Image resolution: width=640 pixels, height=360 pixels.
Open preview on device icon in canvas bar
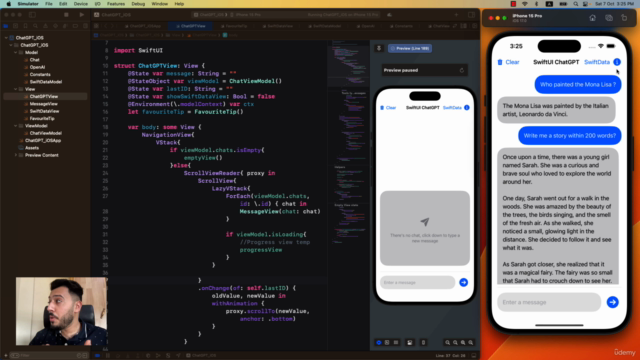point(423,342)
